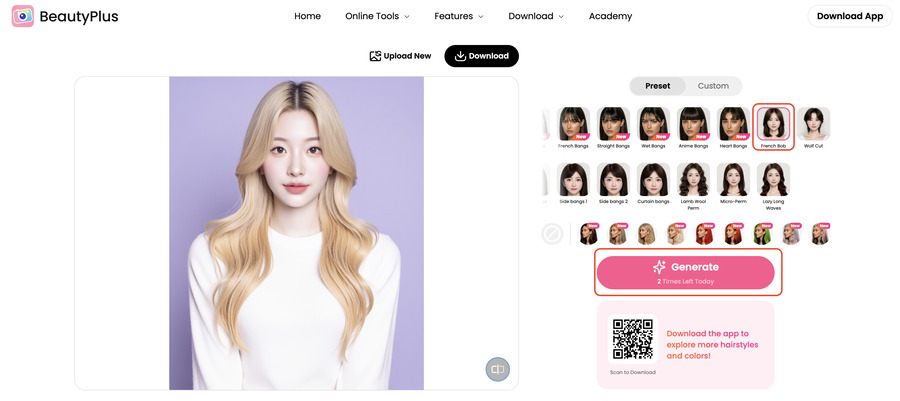Click the before/after compare icon on photo
Screen dimensions: 900x401
pos(498,369)
